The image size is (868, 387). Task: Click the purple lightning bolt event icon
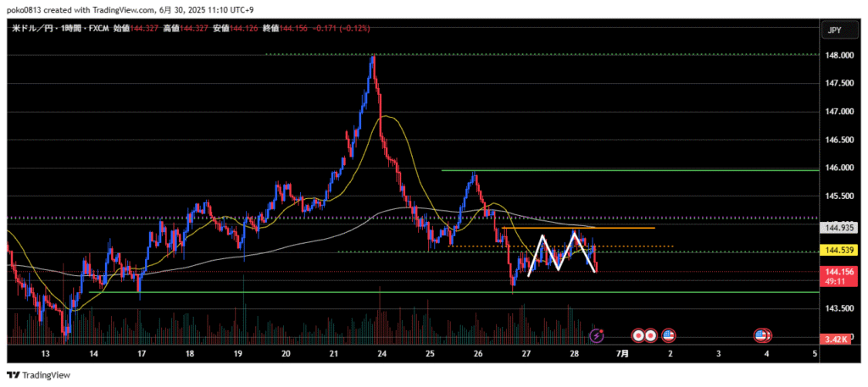596,335
